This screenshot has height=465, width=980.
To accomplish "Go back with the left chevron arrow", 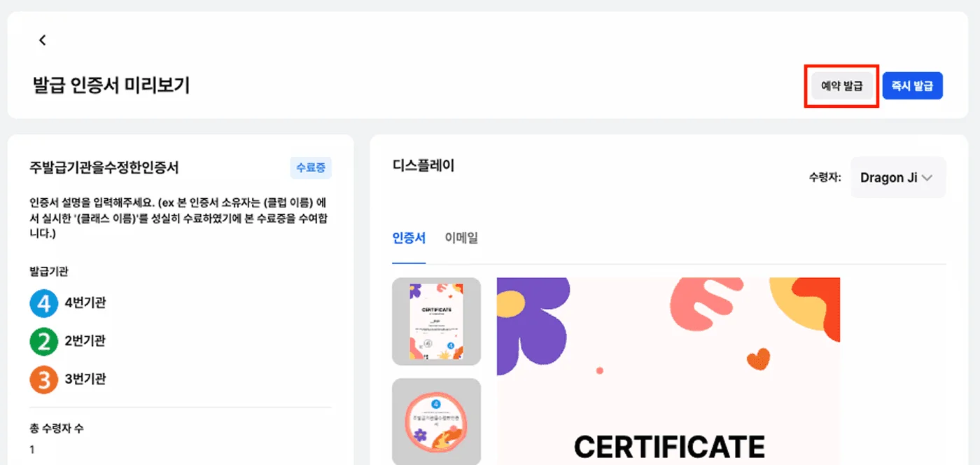I will [x=43, y=40].
